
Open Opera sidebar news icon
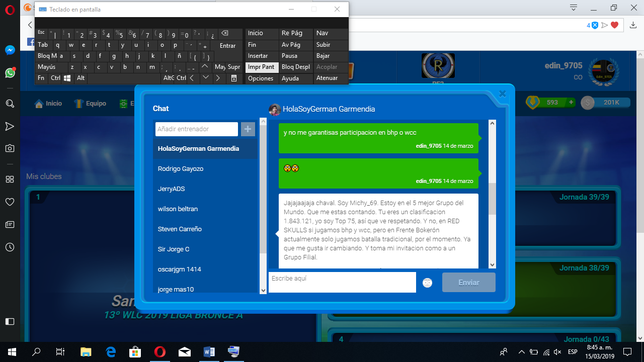10,224
